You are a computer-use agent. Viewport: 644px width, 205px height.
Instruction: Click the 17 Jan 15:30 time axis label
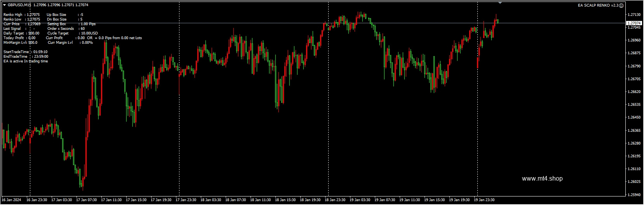click(x=136, y=200)
